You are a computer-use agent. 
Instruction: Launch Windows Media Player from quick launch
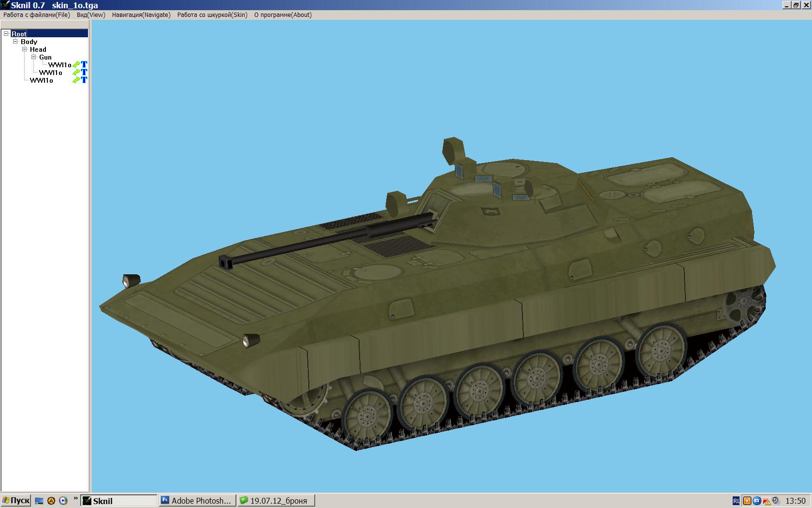point(63,501)
